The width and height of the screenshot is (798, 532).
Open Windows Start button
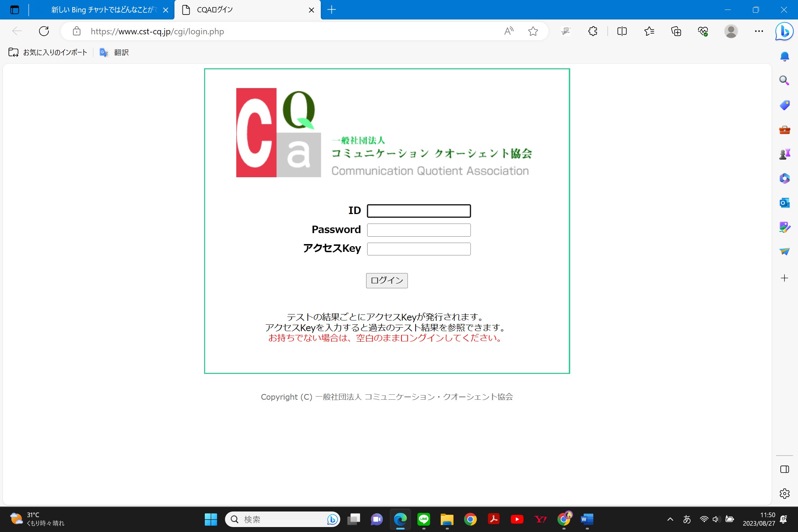point(211,519)
